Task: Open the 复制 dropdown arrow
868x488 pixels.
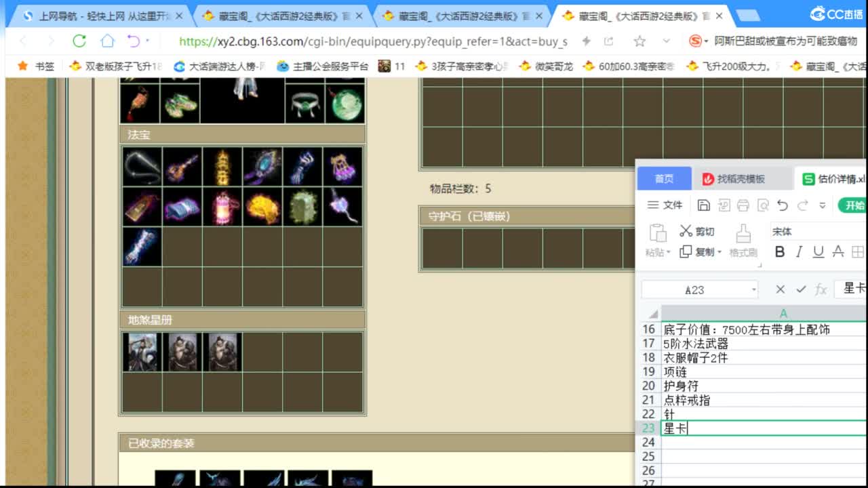Action: (x=719, y=252)
